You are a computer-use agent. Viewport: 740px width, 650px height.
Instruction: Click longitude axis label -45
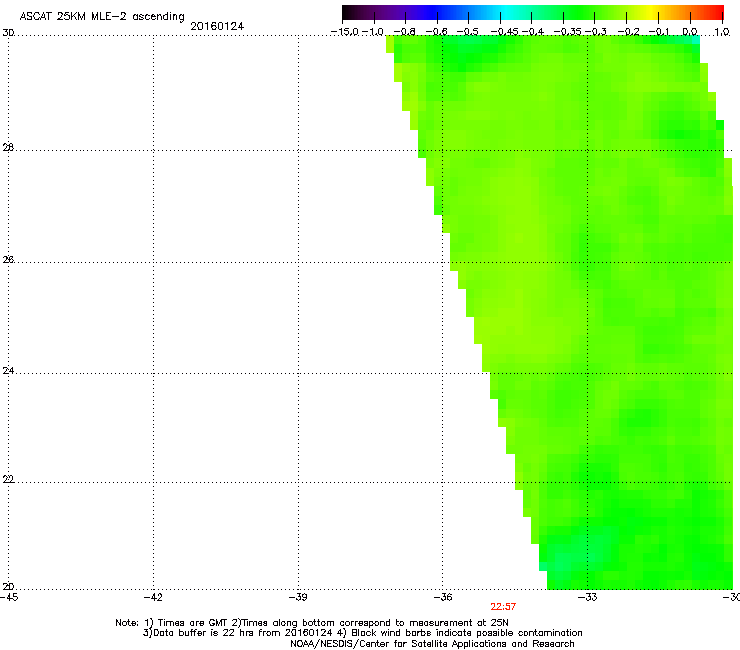pyautogui.click(x=9, y=597)
